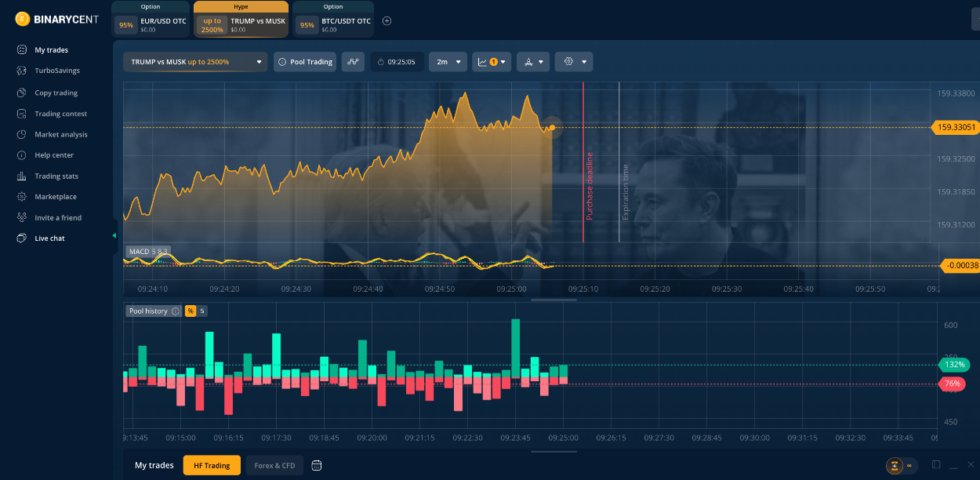Click the Marketplace cart icon
This screenshot has height=480, width=980.
coord(22,197)
